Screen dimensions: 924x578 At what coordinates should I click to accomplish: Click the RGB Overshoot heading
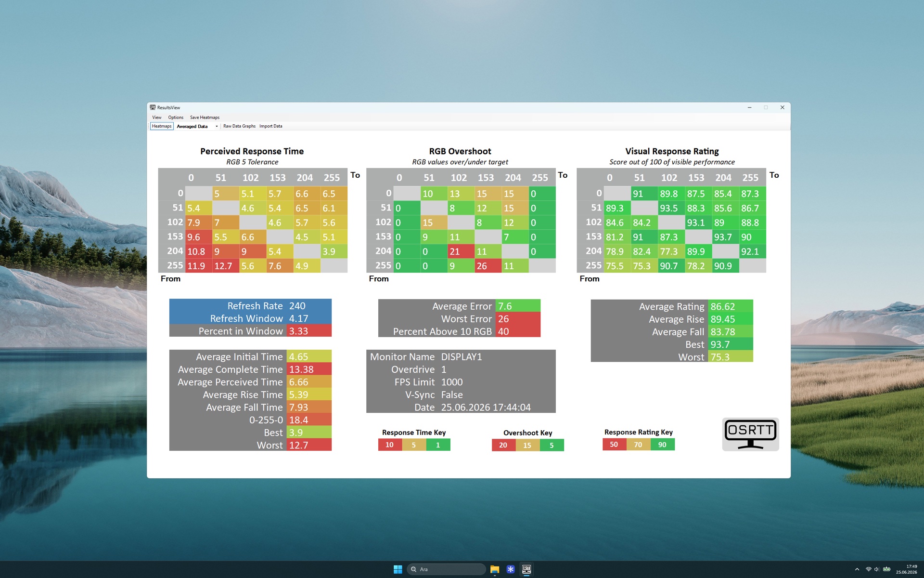[460, 151]
